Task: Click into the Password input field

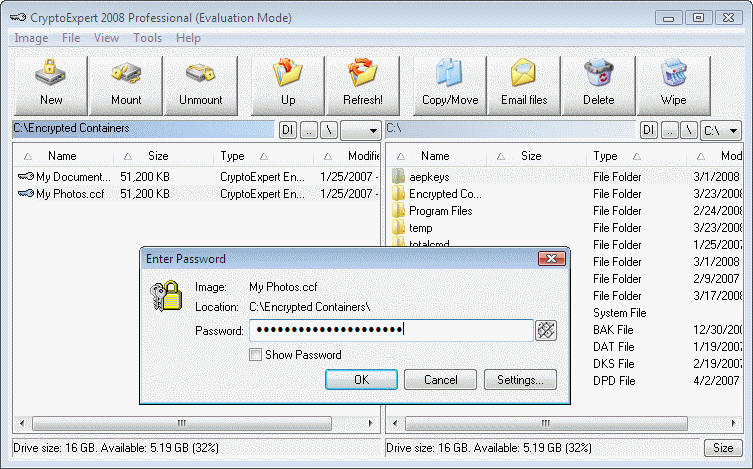Action: coord(390,330)
